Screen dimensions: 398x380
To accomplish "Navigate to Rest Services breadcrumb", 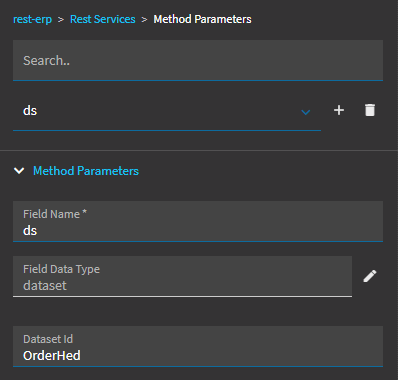I will tap(103, 19).
